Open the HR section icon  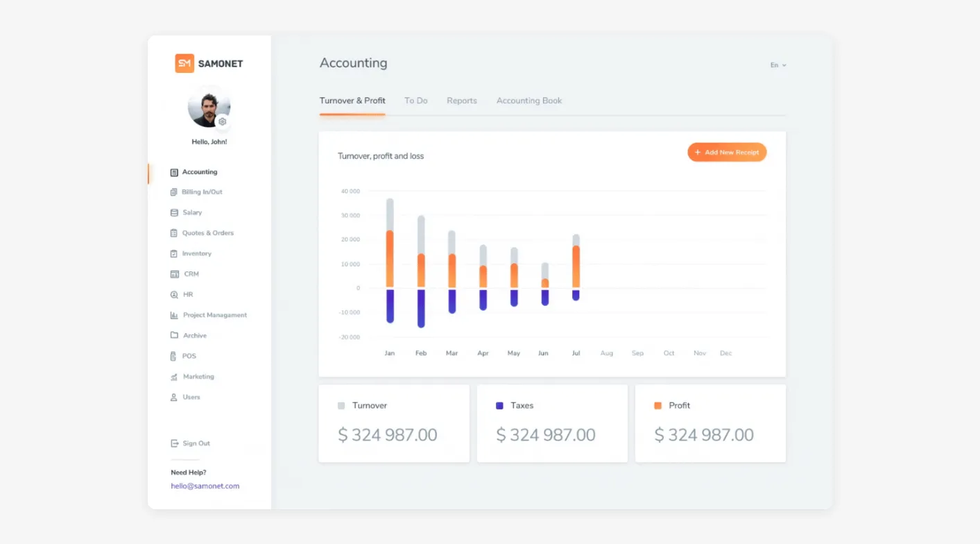174,295
